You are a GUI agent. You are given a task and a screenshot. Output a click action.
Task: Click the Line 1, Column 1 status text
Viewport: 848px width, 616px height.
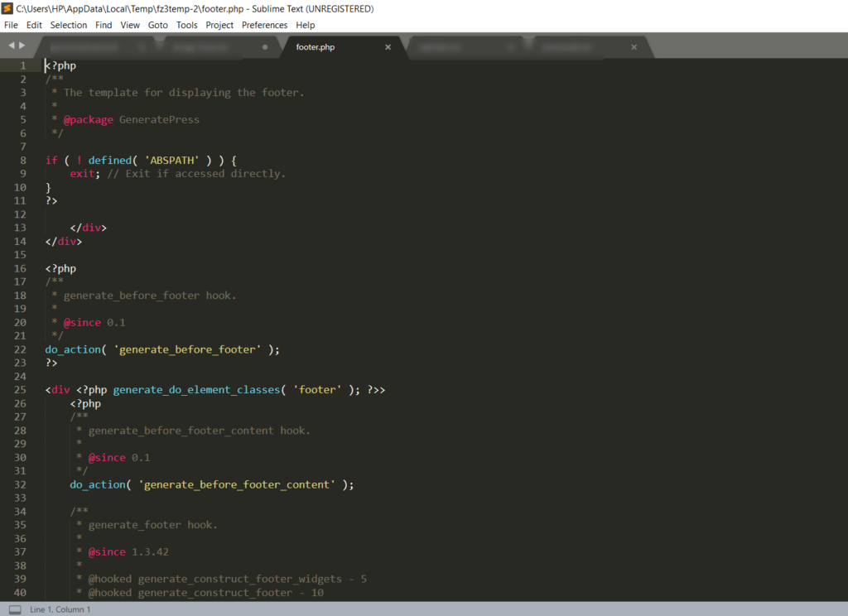[60, 609]
